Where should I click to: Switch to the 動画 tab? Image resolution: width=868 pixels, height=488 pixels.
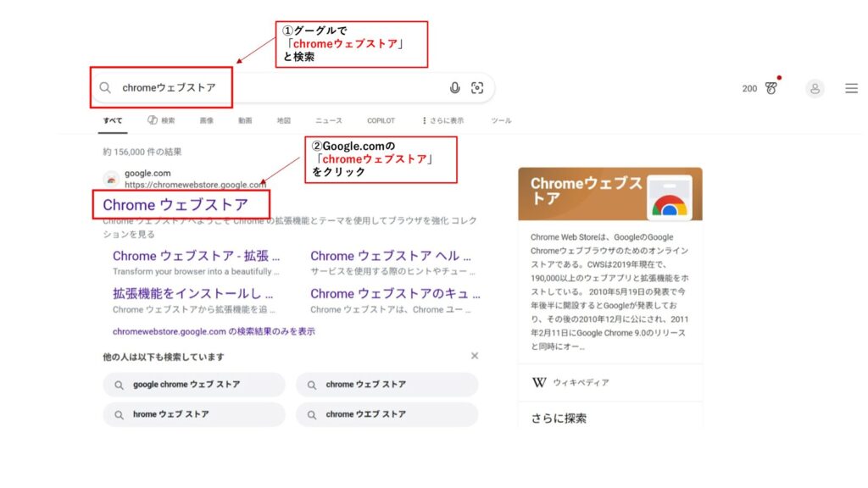245,120
